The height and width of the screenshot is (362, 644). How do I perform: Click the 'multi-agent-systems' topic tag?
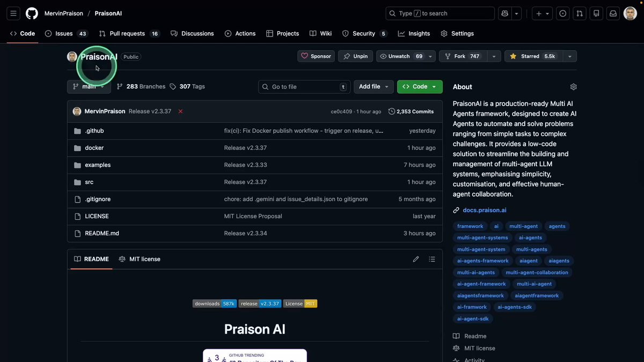482,238
